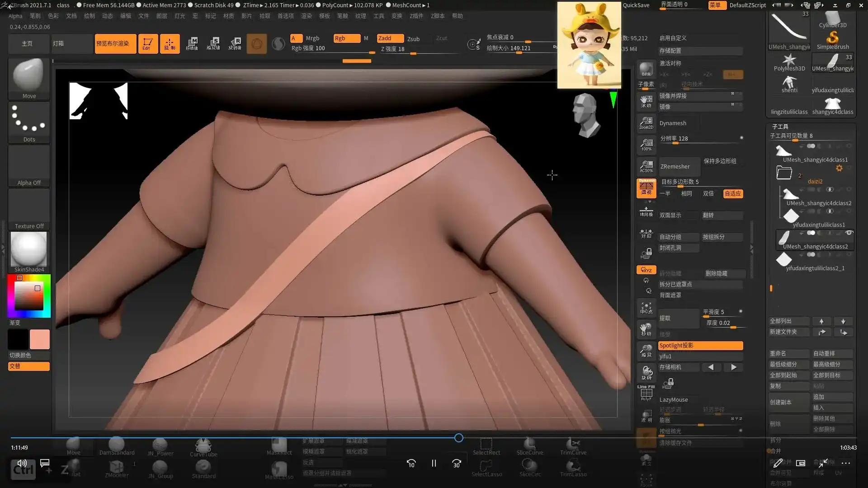Click the ZRemesher button

(x=679, y=167)
